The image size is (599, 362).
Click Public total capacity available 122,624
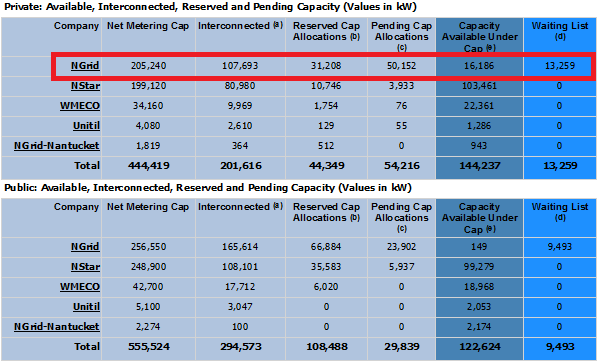[x=480, y=347]
